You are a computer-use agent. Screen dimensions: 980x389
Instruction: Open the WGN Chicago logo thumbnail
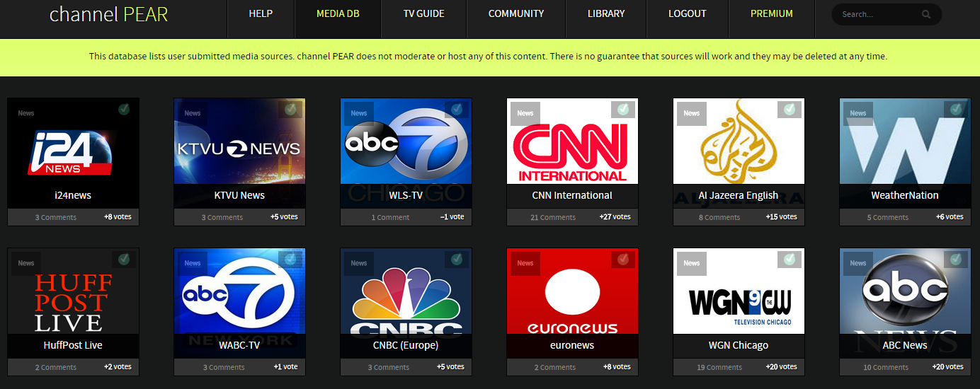(739, 291)
